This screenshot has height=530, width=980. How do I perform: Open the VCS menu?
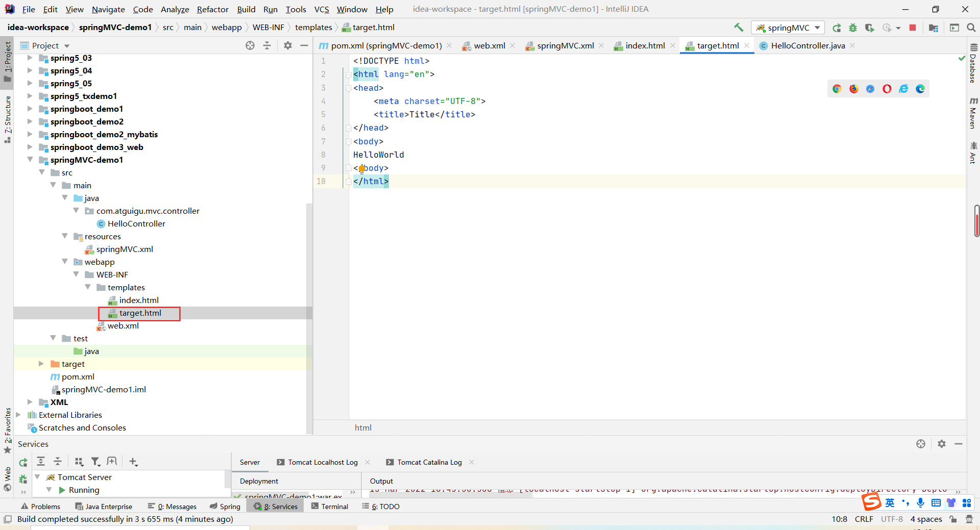322,9
